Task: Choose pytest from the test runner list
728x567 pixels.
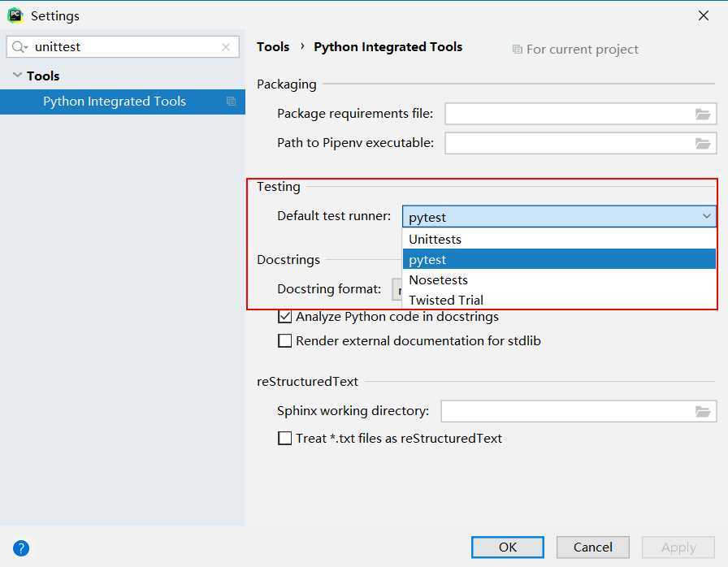Action: [x=559, y=259]
